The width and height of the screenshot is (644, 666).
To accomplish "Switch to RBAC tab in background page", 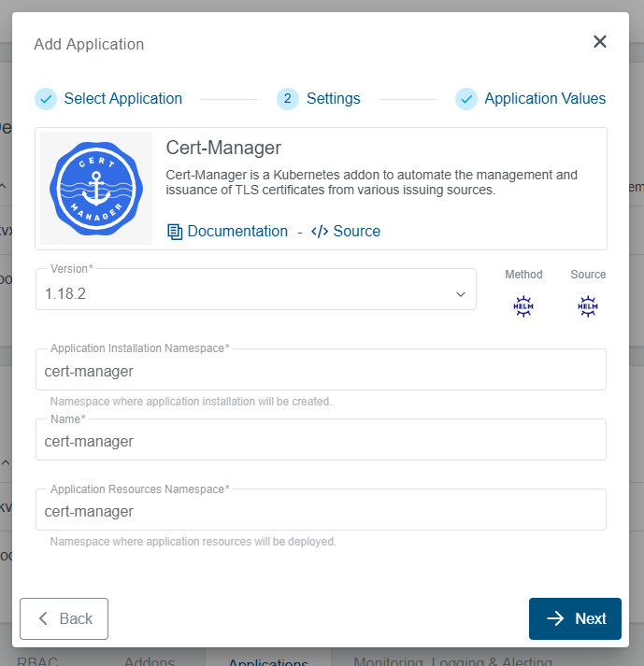I will pos(37,660).
